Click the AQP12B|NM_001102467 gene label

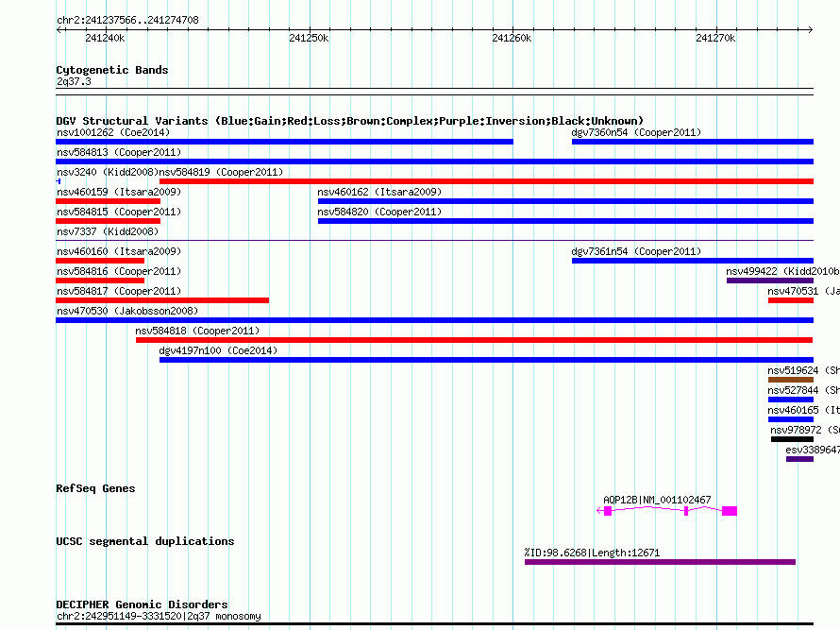click(x=657, y=500)
